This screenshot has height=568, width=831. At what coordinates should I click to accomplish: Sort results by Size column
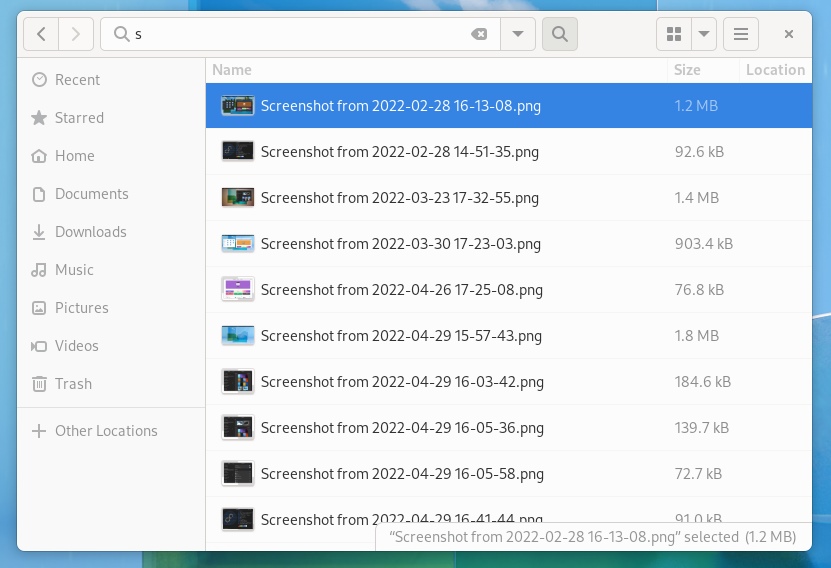coord(687,70)
